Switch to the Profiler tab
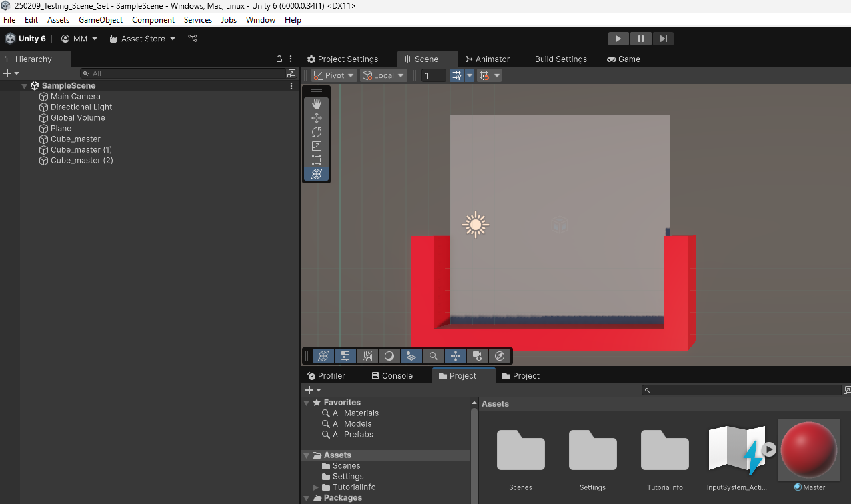The height and width of the screenshot is (504, 851). point(326,376)
